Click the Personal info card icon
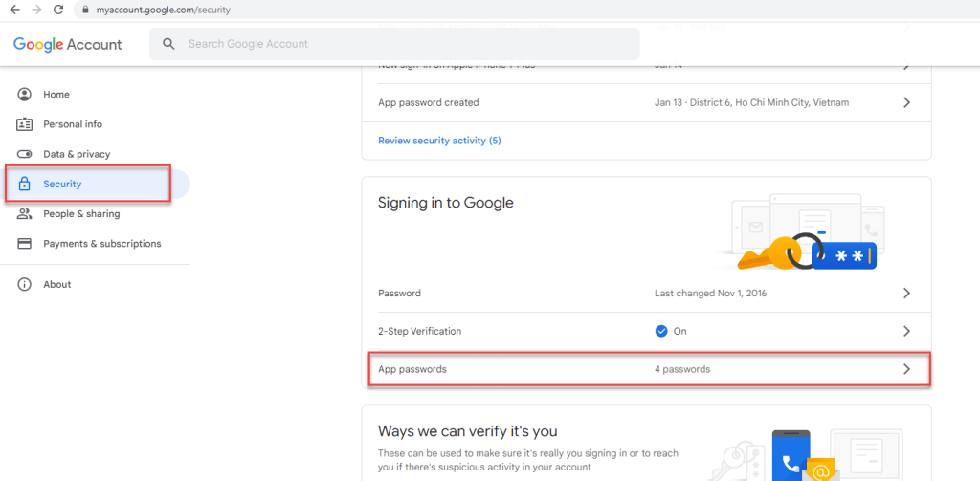The height and width of the screenshot is (481, 980). click(25, 124)
